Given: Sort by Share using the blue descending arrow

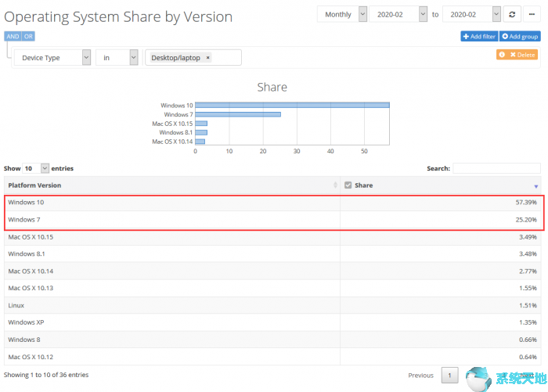Looking at the screenshot, I should pyautogui.click(x=535, y=186).
